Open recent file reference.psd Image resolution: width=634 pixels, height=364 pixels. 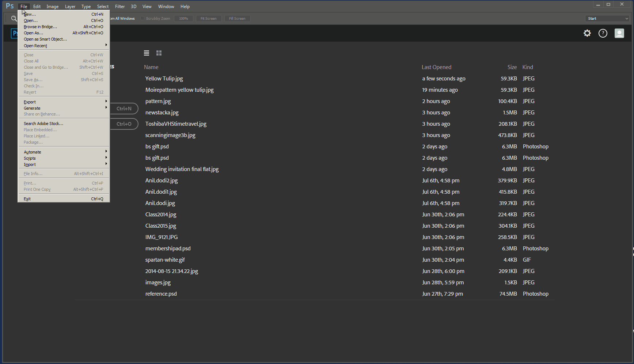(161, 294)
